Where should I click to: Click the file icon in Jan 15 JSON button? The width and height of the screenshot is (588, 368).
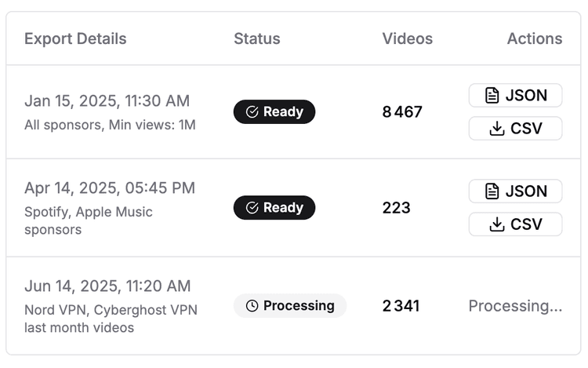[492, 96]
